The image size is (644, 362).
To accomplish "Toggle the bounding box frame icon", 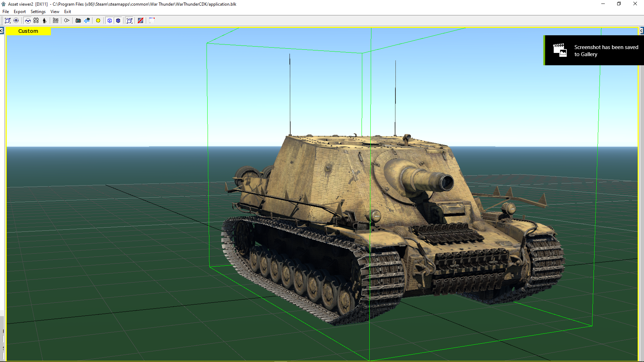I will (x=130, y=20).
